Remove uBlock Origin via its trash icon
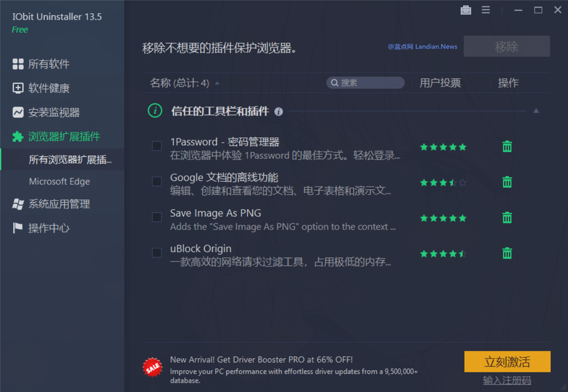The height and width of the screenshot is (392, 568). coord(507,253)
